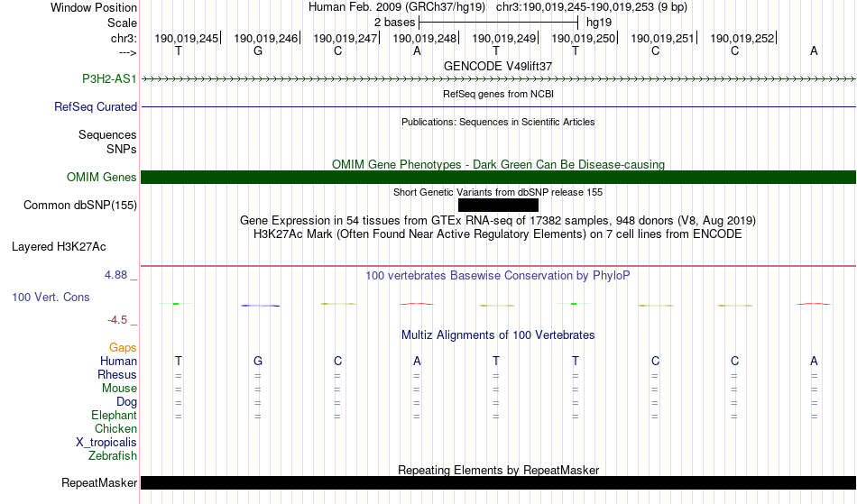This screenshot has width=857, height=504.
Task: Click the RepeatMasker track label
Action: coord(99,483)
